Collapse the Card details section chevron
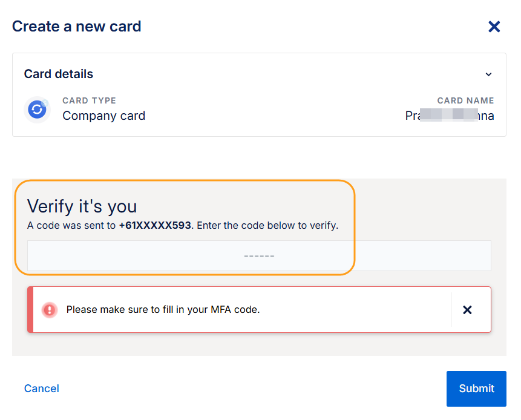The height and width of the screenshot is (420, 521). (488, 74)
